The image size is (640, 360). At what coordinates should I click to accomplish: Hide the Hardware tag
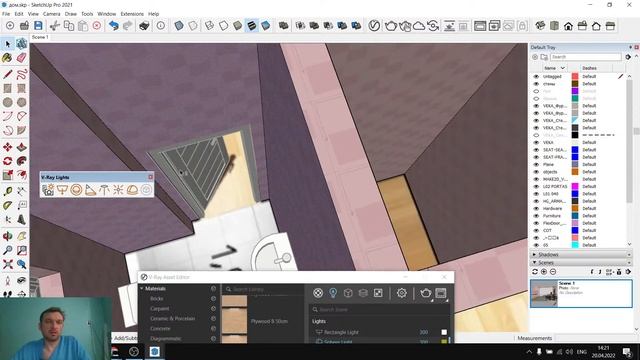click(x=536, y=209)
